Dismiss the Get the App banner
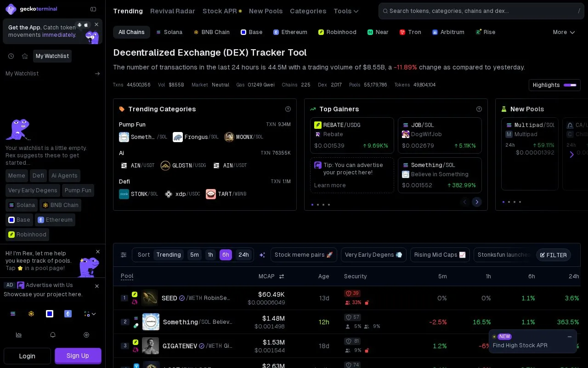The width and height of the screenshot is (588, 368). tap(96, 24)
